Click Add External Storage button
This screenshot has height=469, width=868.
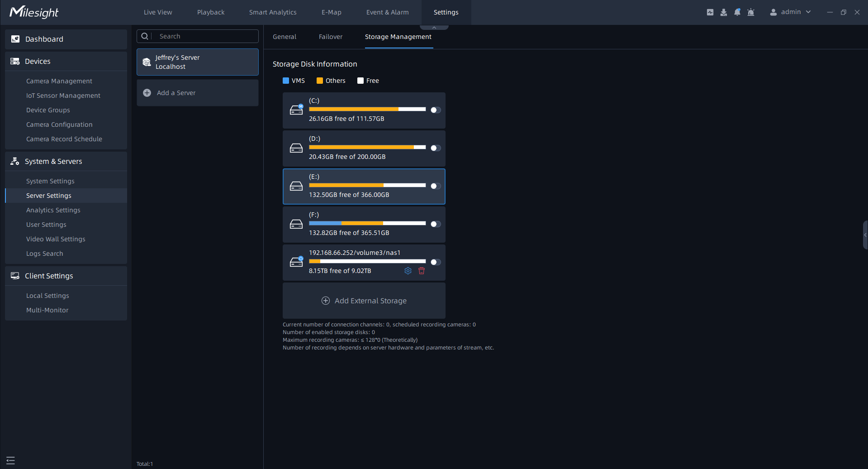pyautogui.click(x=364, y=301)
